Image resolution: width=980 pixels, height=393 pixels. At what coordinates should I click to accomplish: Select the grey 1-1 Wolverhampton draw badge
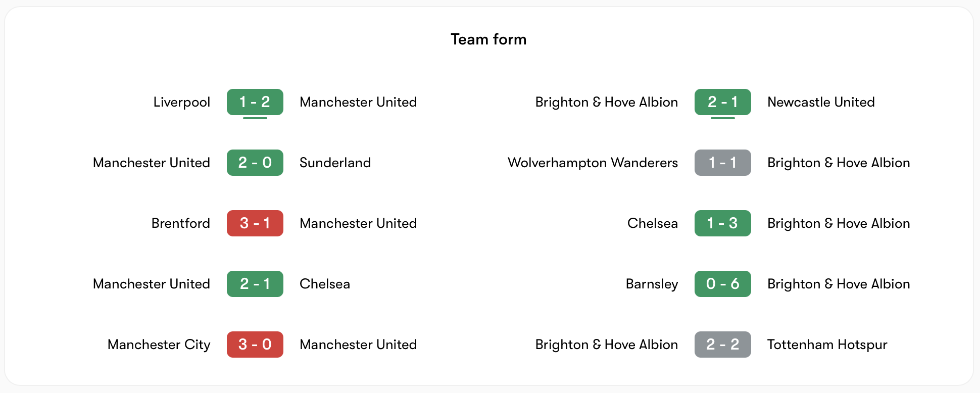(722, 163)
